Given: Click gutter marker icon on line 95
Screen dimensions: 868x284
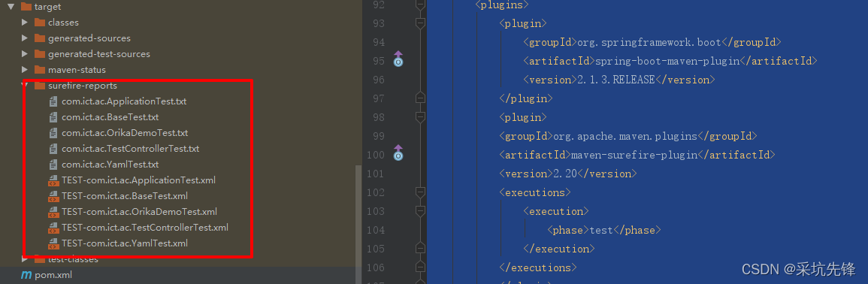Looking at the screenshot, I should [398, 59].
